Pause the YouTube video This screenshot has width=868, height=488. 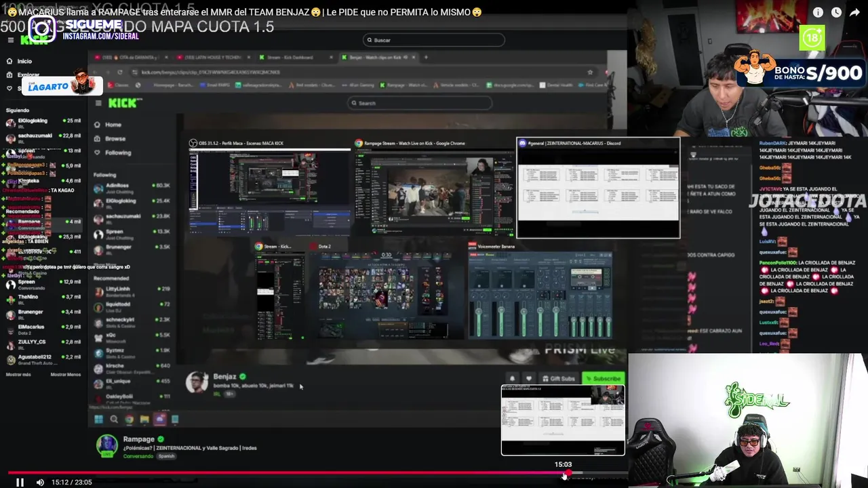coord(20,482)
